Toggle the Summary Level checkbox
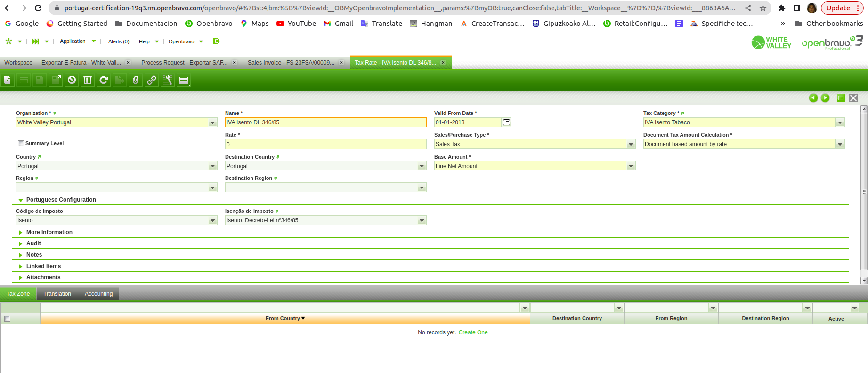This screenshot has width=868, height=373. 21,144
